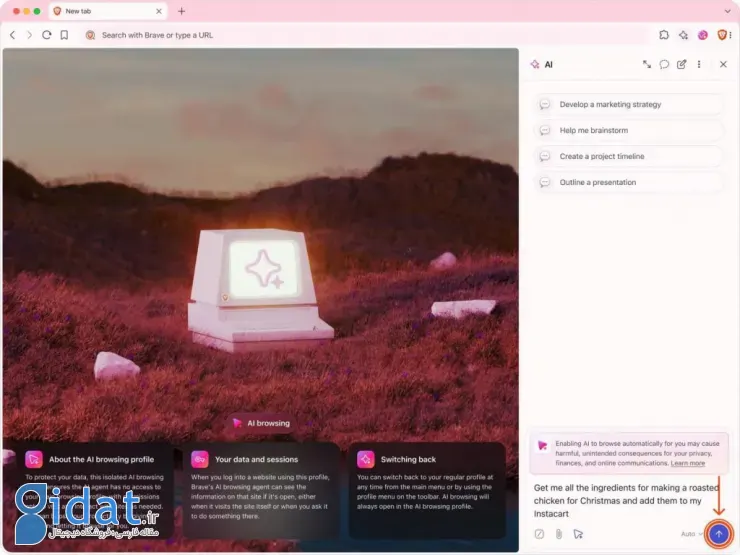
Task: Click the pink icon on 'Switching back' card
Action: [x=366, y=459]
